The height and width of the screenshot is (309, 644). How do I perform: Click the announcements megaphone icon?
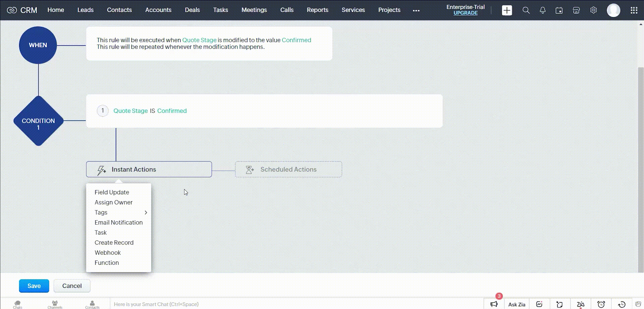tap(494, 304)
